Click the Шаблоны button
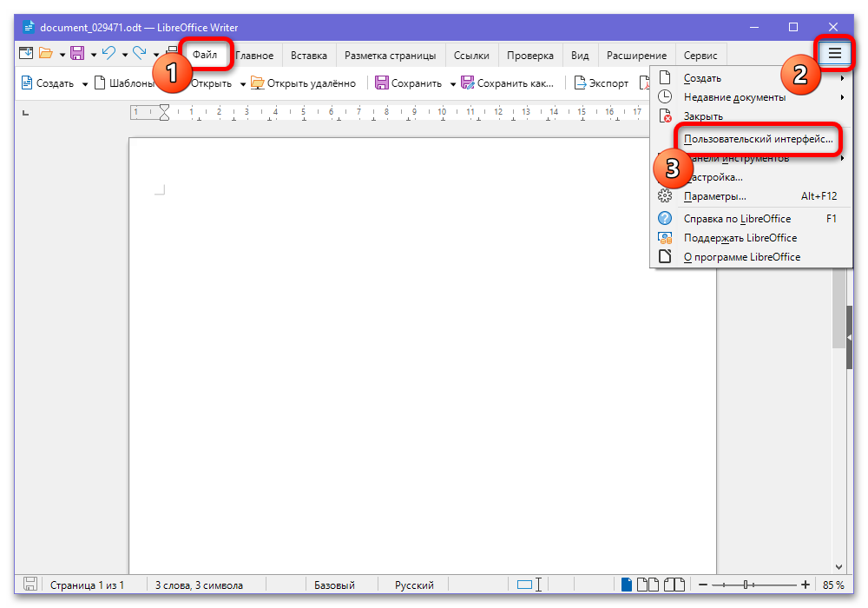The height and width of the screenshot is (608, 868). (124, 83)
